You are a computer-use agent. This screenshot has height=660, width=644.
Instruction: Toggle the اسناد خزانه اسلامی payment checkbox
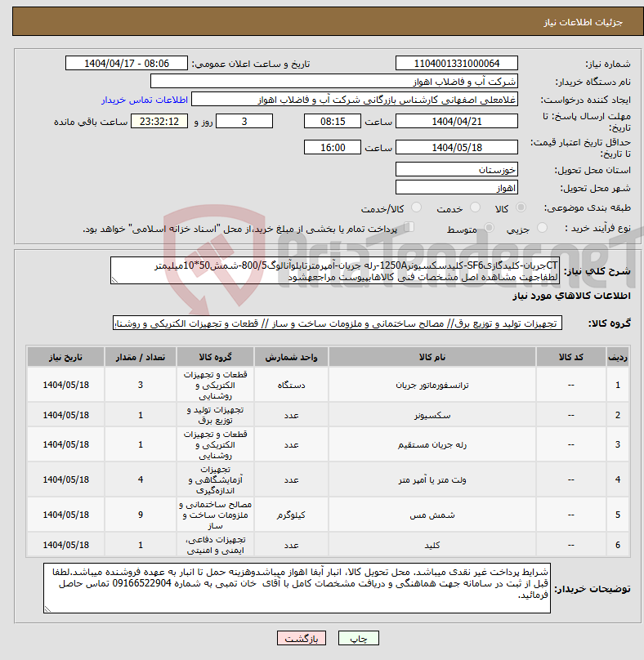point(409,227)
